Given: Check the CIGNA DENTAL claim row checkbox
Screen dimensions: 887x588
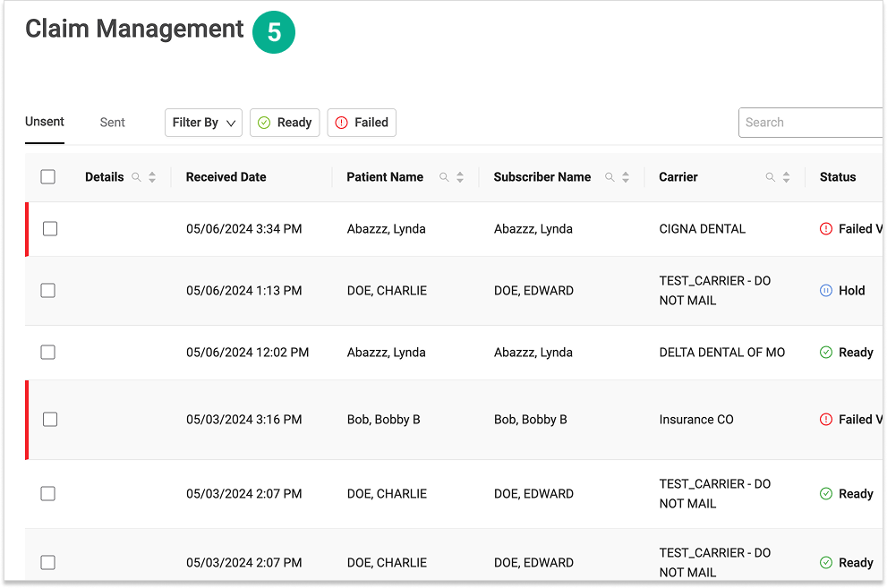Looking at the screenshot, I should [50, 229].
